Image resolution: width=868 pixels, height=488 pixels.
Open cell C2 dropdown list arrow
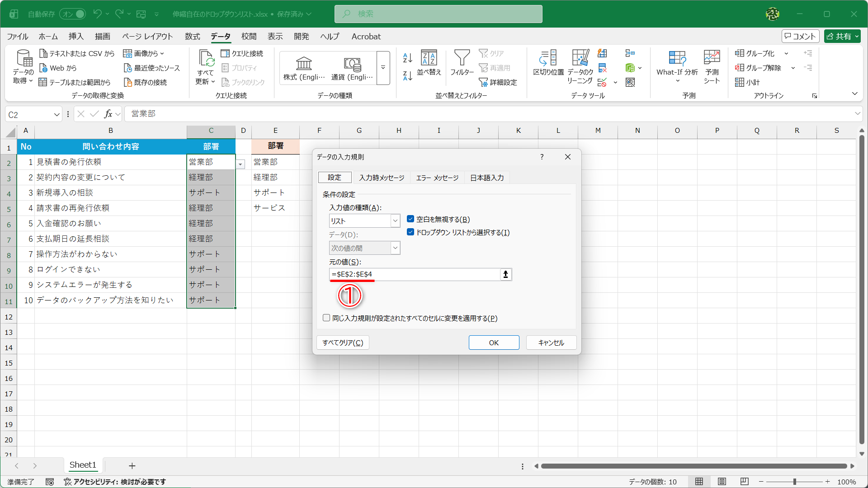pyautogui.click(x=241, y=164)
